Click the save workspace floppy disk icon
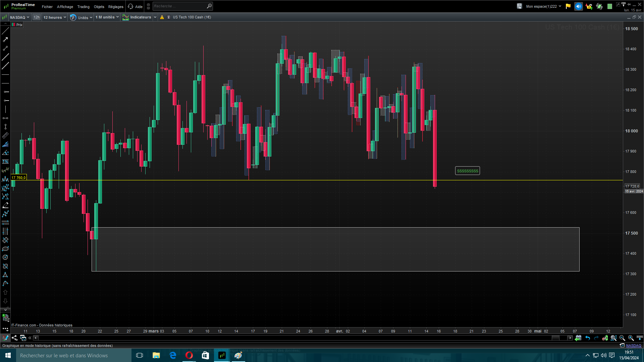The height and width of the screenshot is (362, 644). point(519,6)
